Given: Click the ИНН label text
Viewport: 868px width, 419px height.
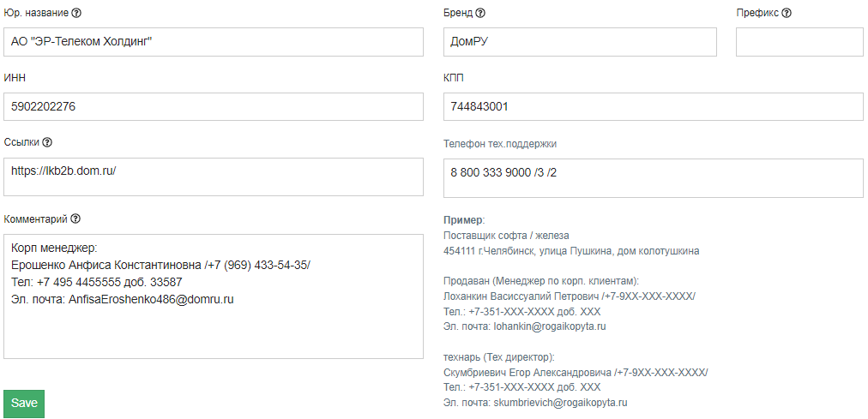Looking at the screenshot, I should (15, 78).
